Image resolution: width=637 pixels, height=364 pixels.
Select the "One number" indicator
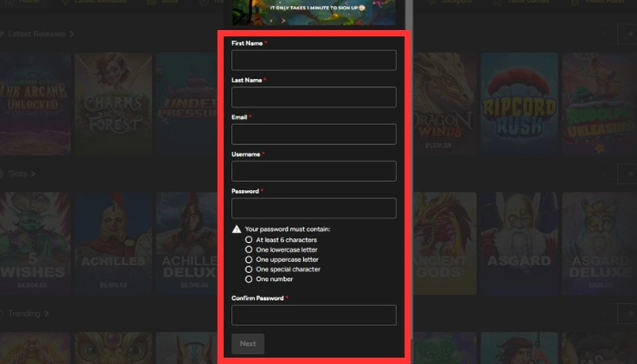click(249, 279)
